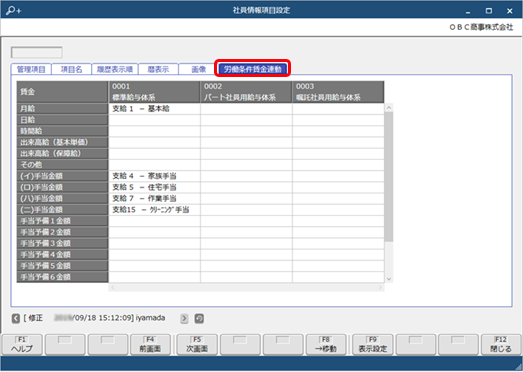Minimize the 社員情報項目設定 window
523x372 pixels.
point(468,11)
